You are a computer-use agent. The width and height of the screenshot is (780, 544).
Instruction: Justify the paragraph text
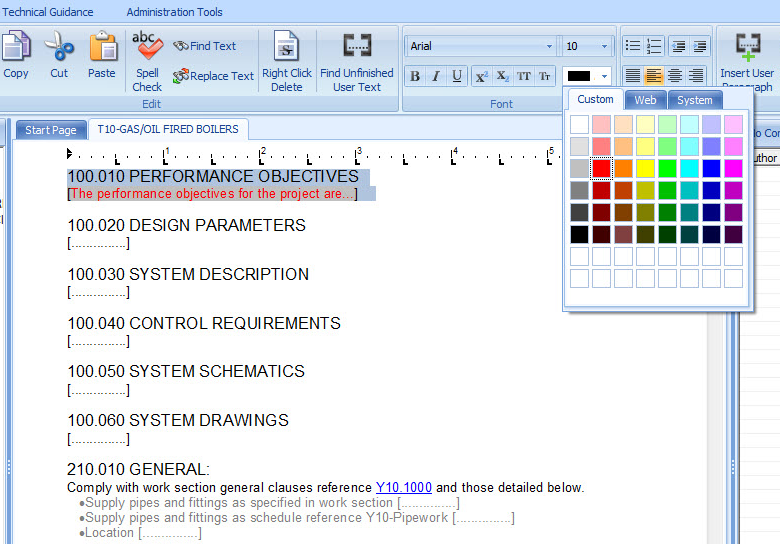633,76
